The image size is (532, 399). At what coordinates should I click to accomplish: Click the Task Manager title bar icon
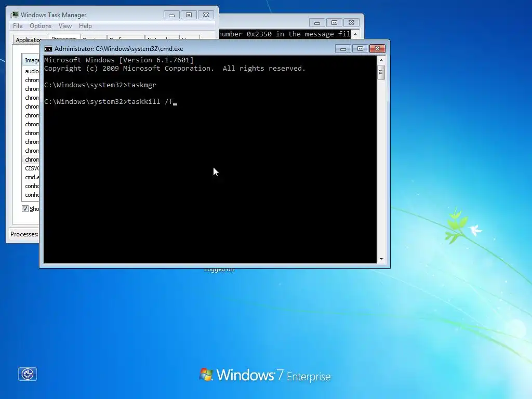click(15, 15)
